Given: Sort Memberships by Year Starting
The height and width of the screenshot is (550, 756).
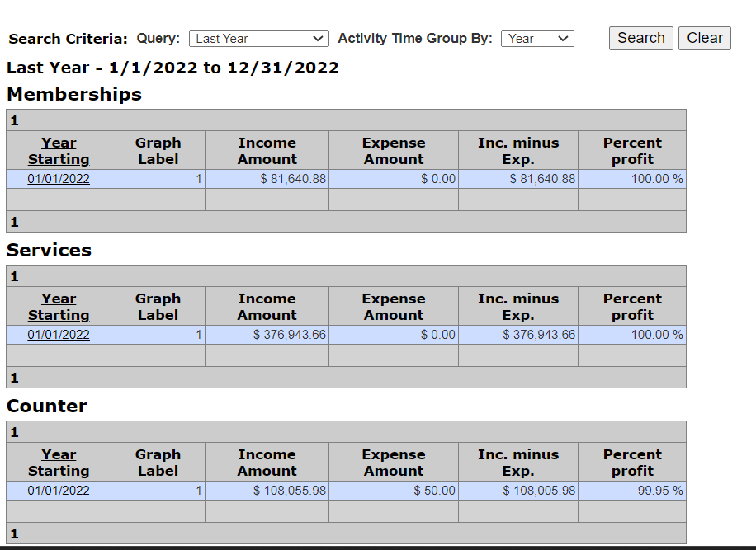Looking at the screenshot, I should [x=58, y=151].
